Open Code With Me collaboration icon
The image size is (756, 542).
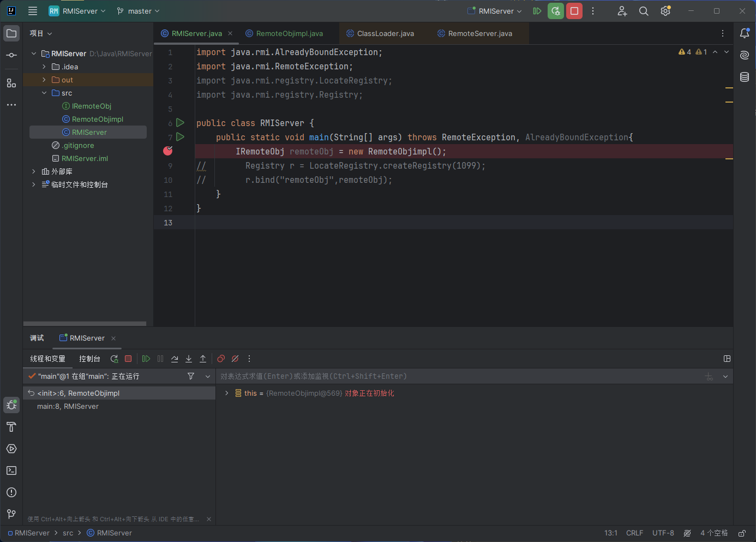tap(622, 11)
